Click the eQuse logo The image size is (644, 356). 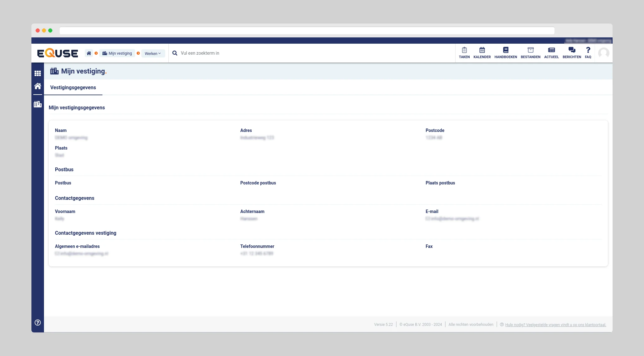(57, 53)
